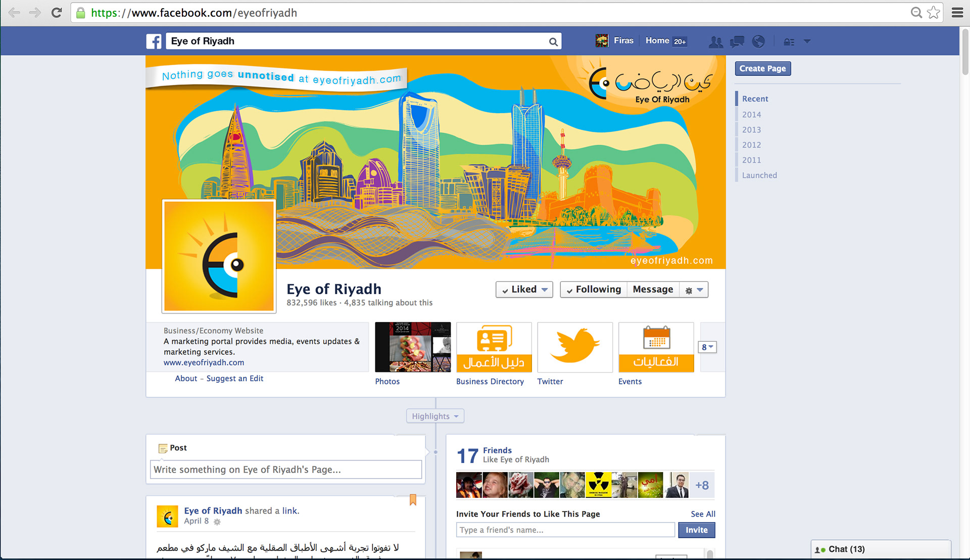Click the Facebook search field
This screenshot has height=560, width=970.
click(x=356, y=41)
